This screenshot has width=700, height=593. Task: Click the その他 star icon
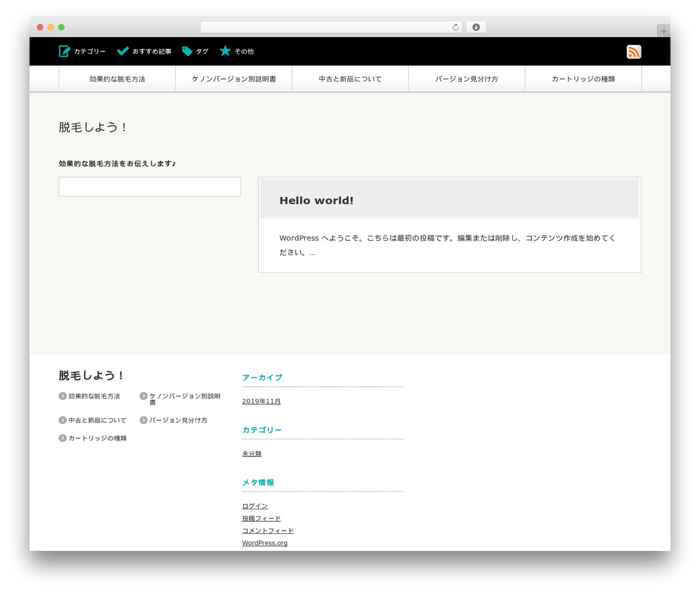tap(225, 51)
